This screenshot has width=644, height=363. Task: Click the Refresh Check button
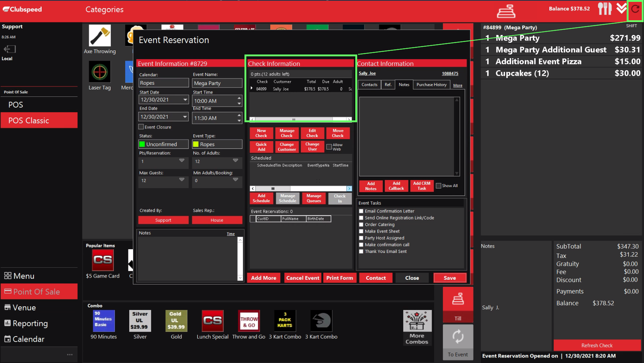click(597, 345)
